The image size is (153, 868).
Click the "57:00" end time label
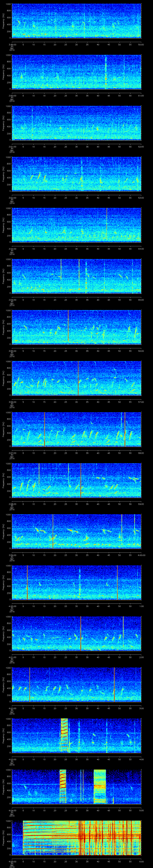[x=141, y=402]
